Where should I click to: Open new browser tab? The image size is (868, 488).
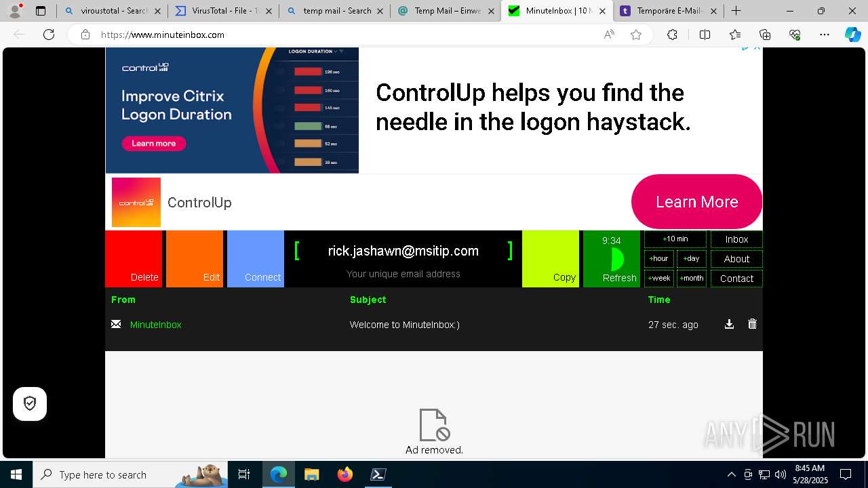736,11
